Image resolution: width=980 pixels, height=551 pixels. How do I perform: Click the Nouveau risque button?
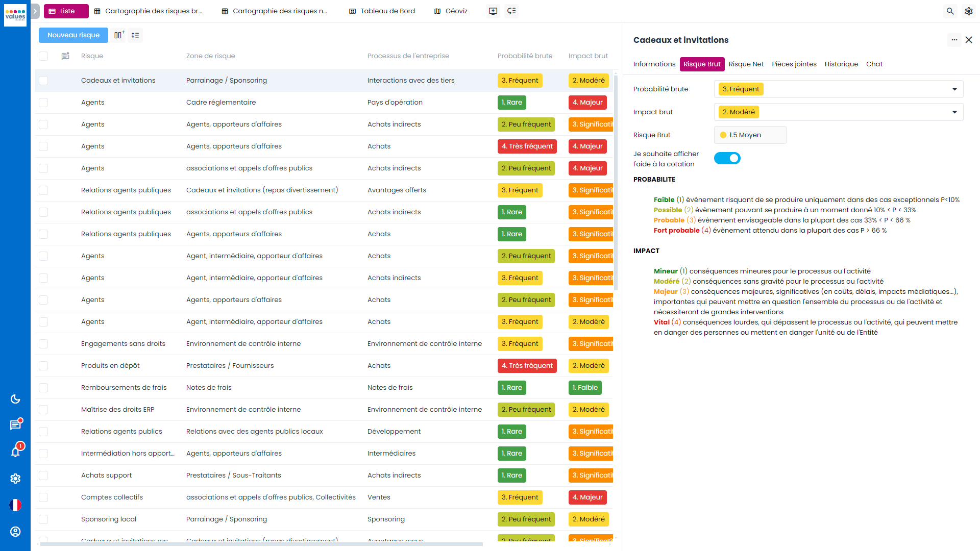[73, 35]
